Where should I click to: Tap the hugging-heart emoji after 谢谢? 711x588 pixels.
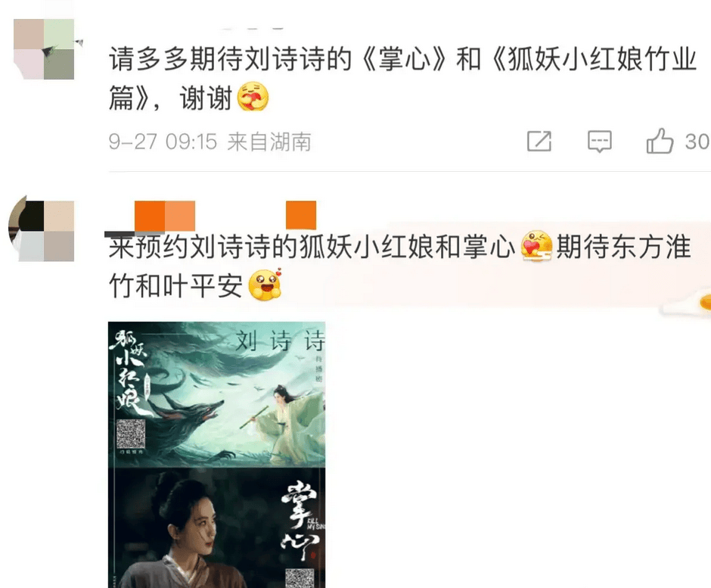tap(253, 97)
